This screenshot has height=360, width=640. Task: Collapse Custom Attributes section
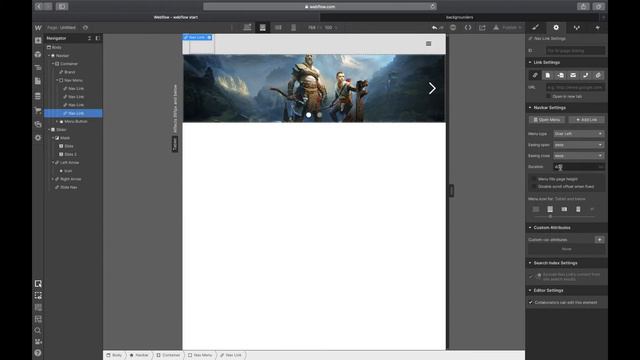(530, 228)
